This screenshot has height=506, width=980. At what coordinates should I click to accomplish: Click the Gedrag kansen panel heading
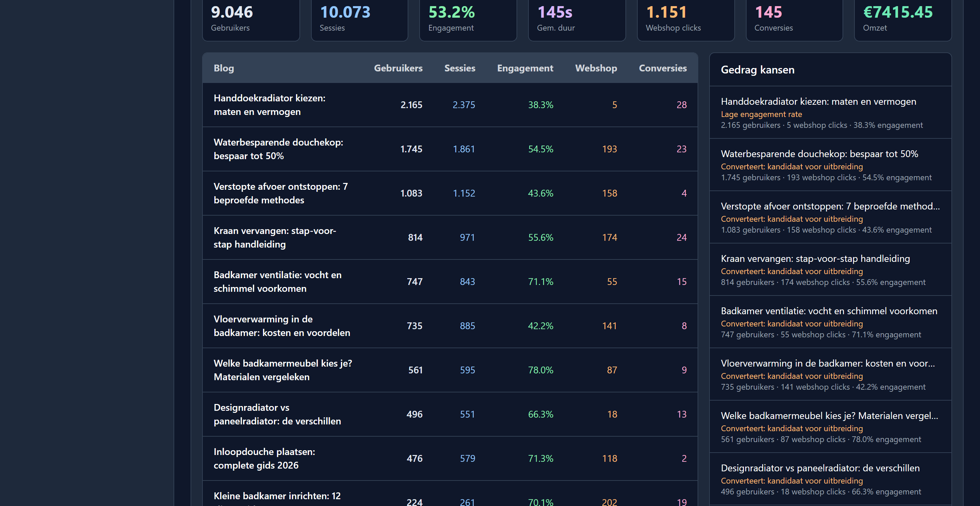click(757, 70)
